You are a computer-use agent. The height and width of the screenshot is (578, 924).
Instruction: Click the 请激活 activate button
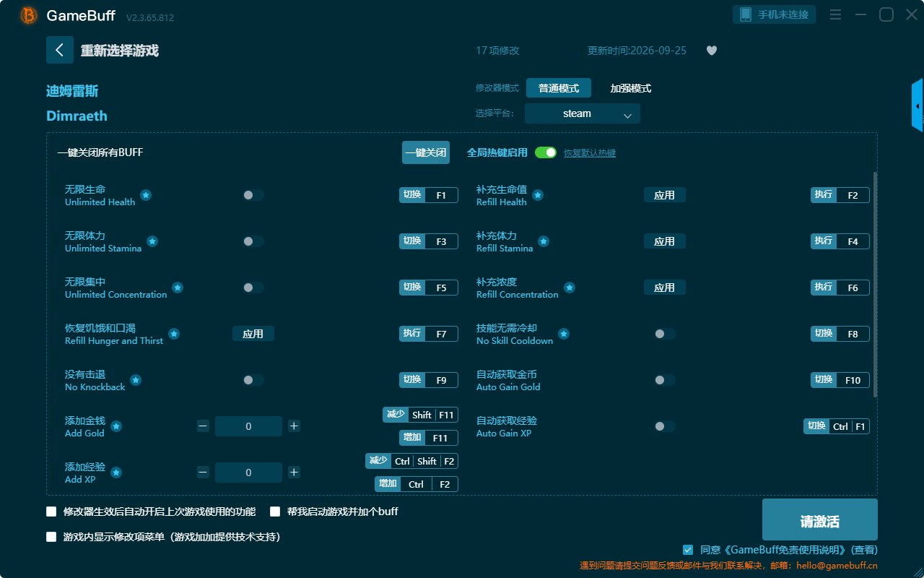pos(820,519)
